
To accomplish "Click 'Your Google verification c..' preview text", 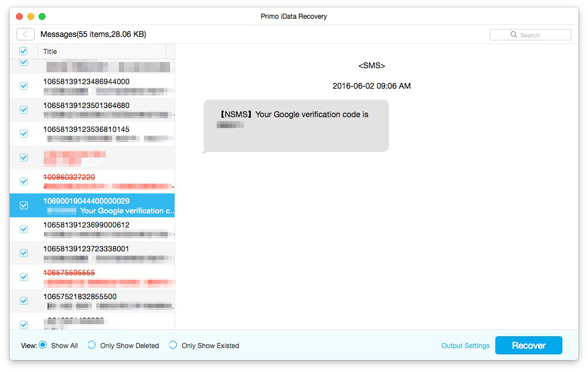I will pos(127,211).
